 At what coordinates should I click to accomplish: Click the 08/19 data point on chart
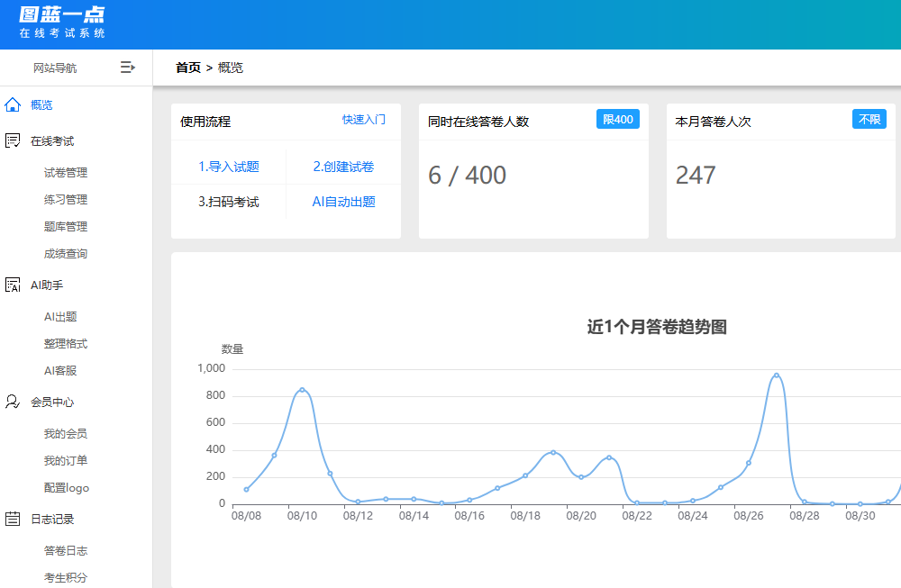(x=553, y=453)
